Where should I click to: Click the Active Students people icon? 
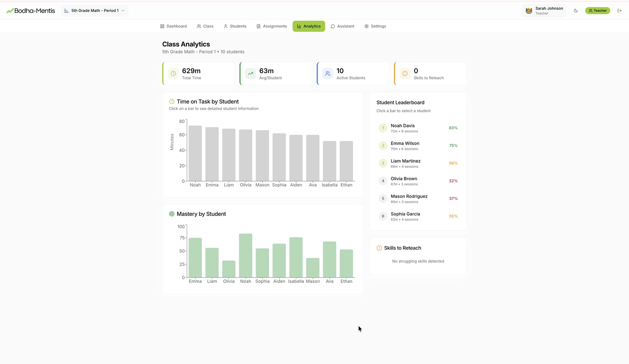[327, 74]
